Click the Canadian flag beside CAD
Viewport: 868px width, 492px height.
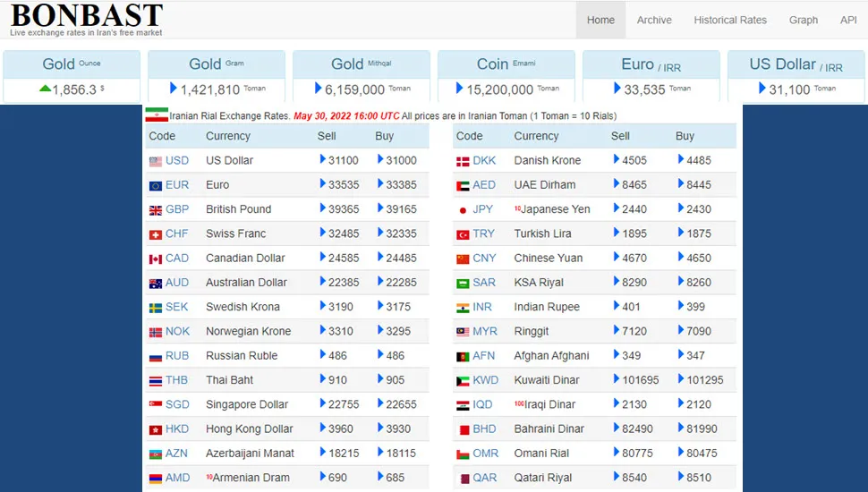[x=156, y=259]
